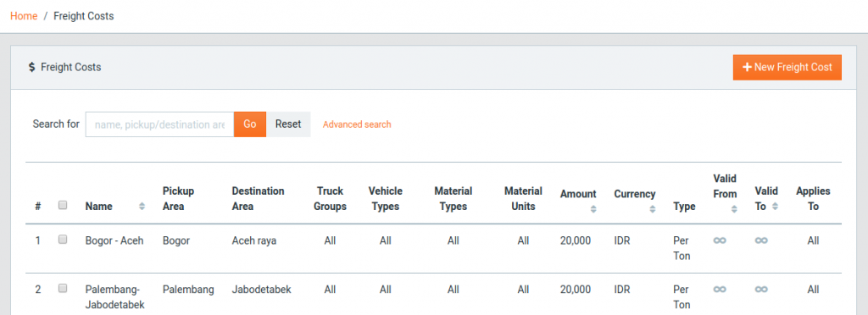The image size is (868, 315).
Task: Check the box for Bogor - Aceh row
Action: [x=63, y=240]
